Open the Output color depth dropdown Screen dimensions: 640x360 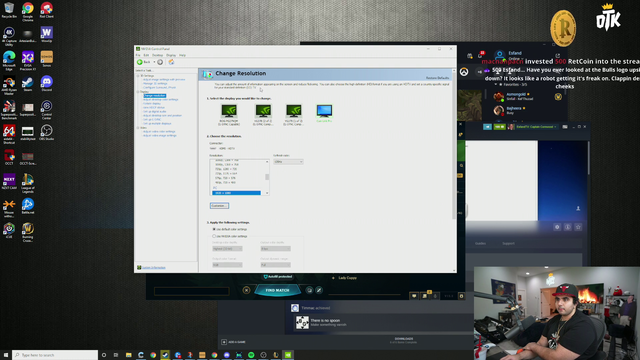click(x=276, y=249)
